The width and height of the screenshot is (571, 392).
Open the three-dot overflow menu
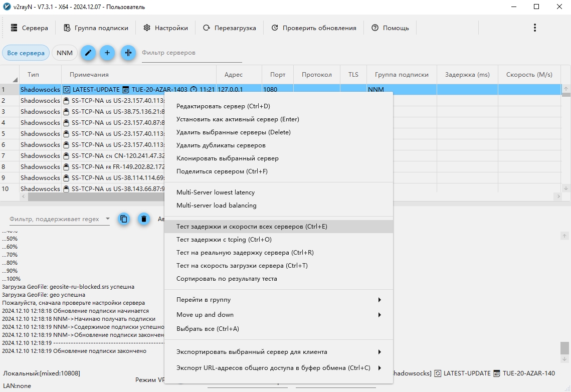tap(534, 28)
